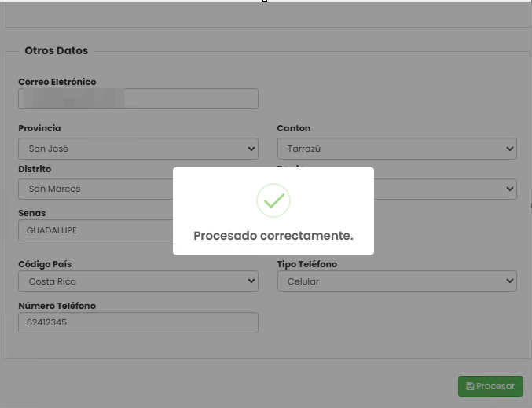Viewport: 532px width, 408px height.
Task: Open the Provincia dropdown showing San José
Action: point(138,148)
